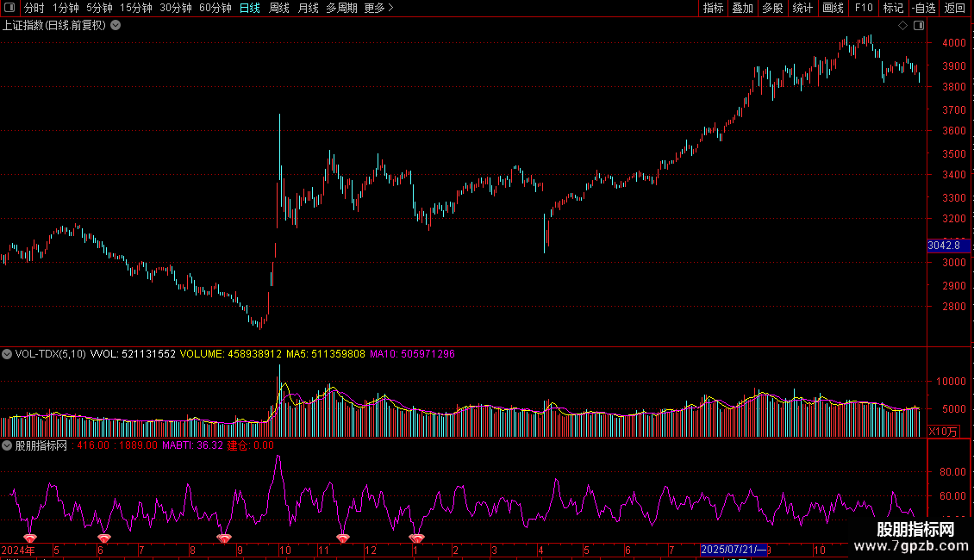Switch to the 周线 weekly period
The image size is (974, 560).
click(279, 8)
